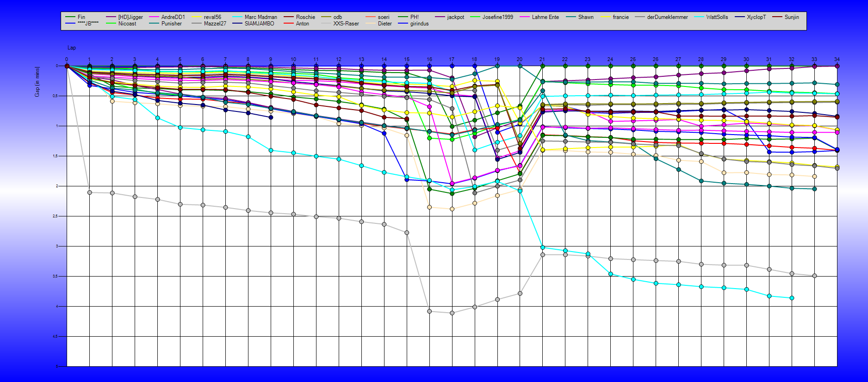The width and height of the screenshot is (868, 382).
Task: Click lap number 34 on top axis
Action: pos(837,59)
